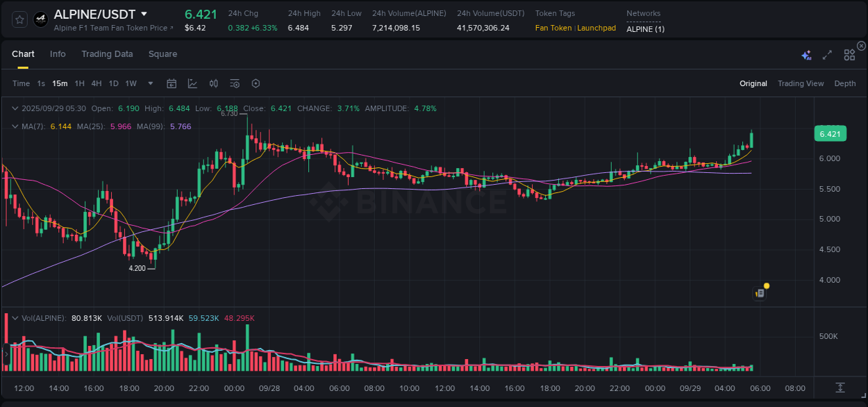
Task: Launch the Binance AI assistant icon
Action: 806,53
